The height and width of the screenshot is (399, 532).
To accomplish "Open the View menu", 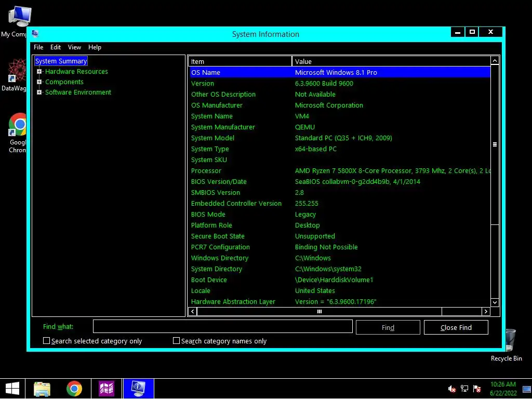I will pyautogui.click(x=74, y=47).
